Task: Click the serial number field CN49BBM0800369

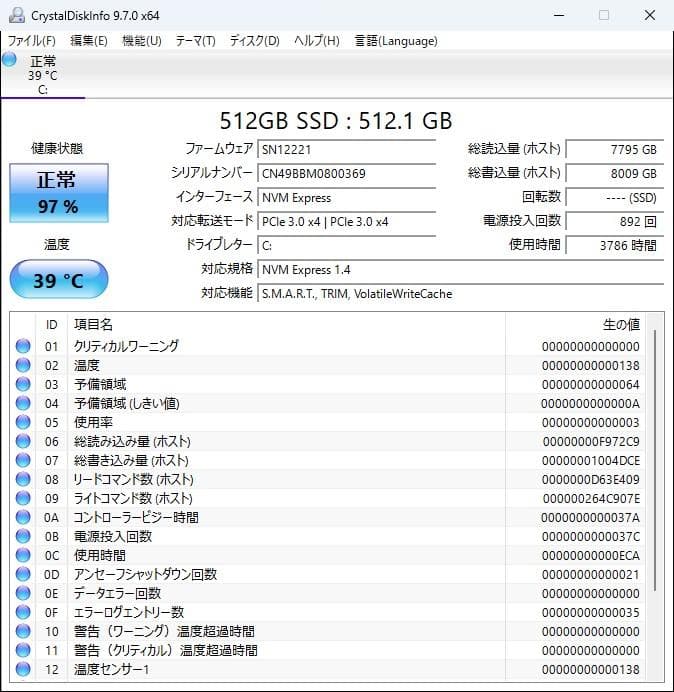Action: [346, 173]
